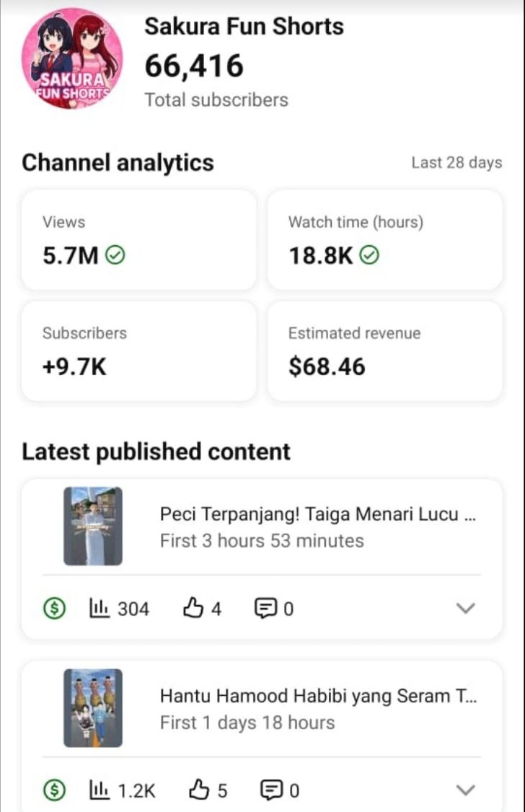Tap monetization dollar icon on Peci Terpanjang video
Viewport: 525px width, 812px height.
pyautogui.click(x=54, y=609)
